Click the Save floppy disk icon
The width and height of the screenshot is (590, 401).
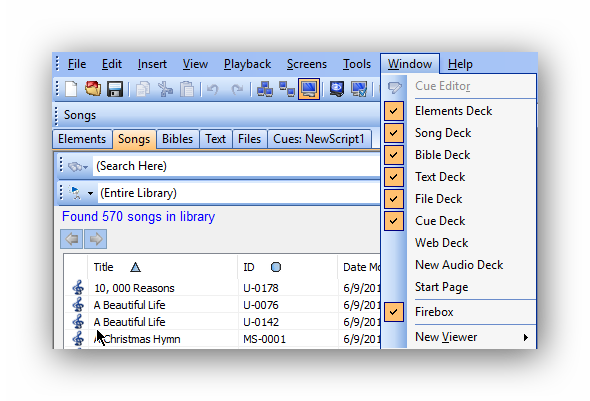coord(115,89)
